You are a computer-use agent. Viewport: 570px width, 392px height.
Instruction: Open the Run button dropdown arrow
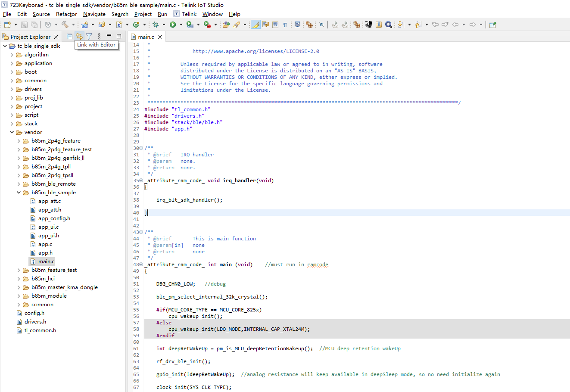(181, 25)
